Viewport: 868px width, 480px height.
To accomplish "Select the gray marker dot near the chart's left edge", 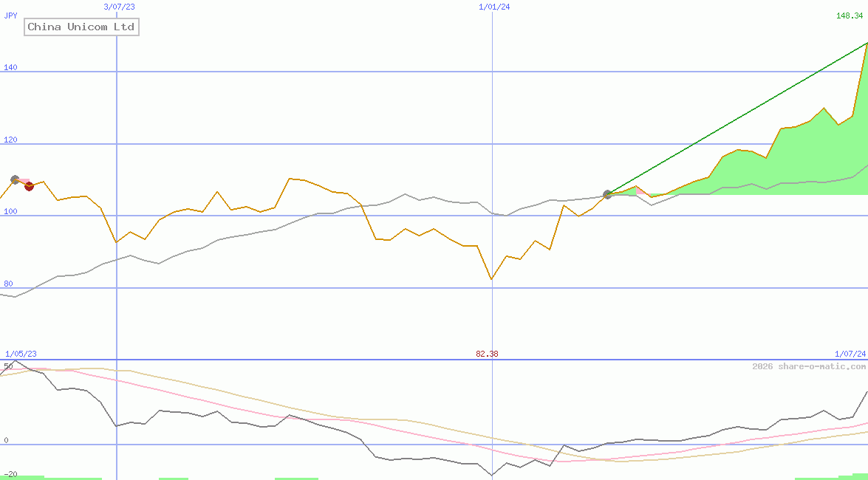I will click(x=14, y=178).
